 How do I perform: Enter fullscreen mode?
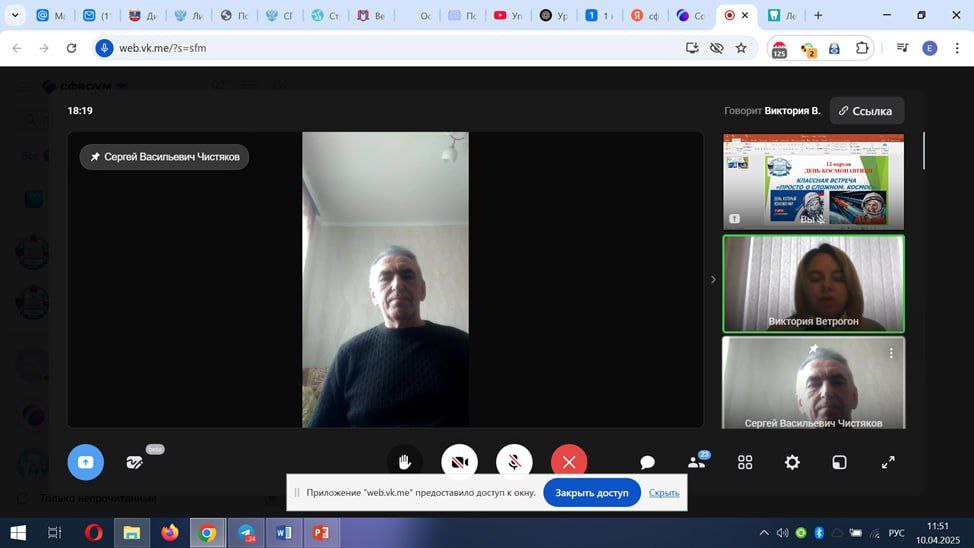pos(888,462)
